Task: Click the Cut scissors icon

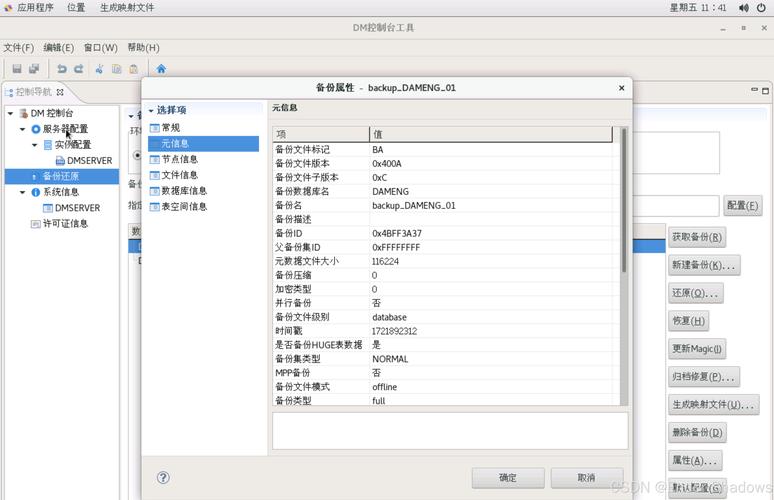Action: pyautogui.click(x=99, y=69)
